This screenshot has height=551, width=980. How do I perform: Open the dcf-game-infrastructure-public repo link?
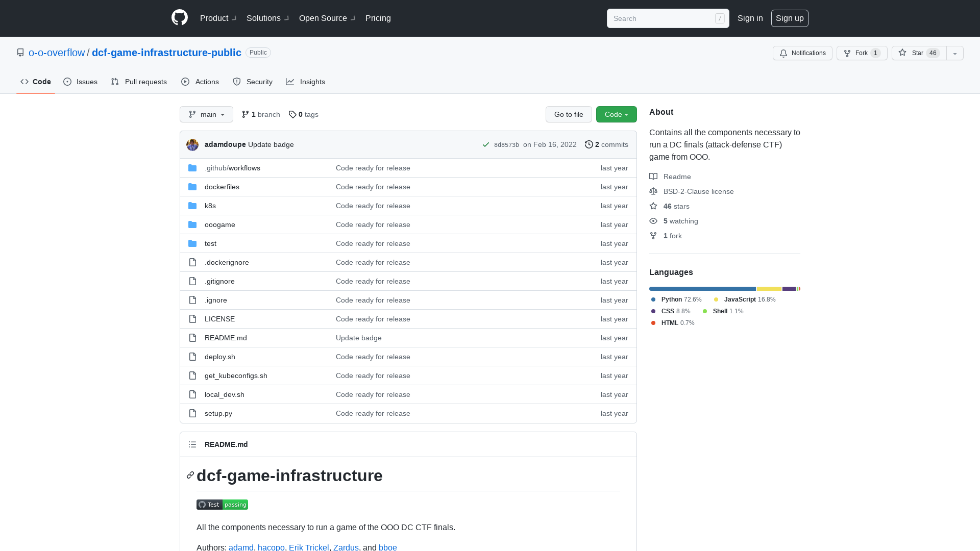tap(166, 53)
